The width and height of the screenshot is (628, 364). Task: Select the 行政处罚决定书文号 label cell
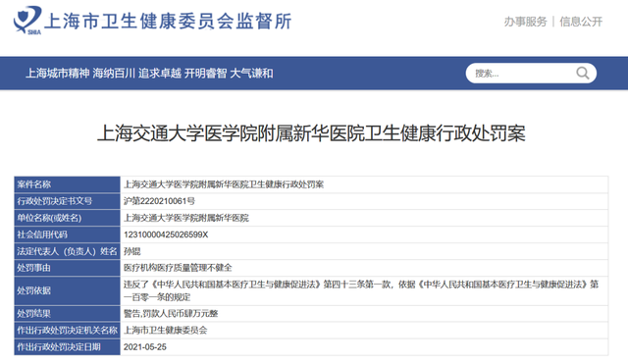[67, 201]
